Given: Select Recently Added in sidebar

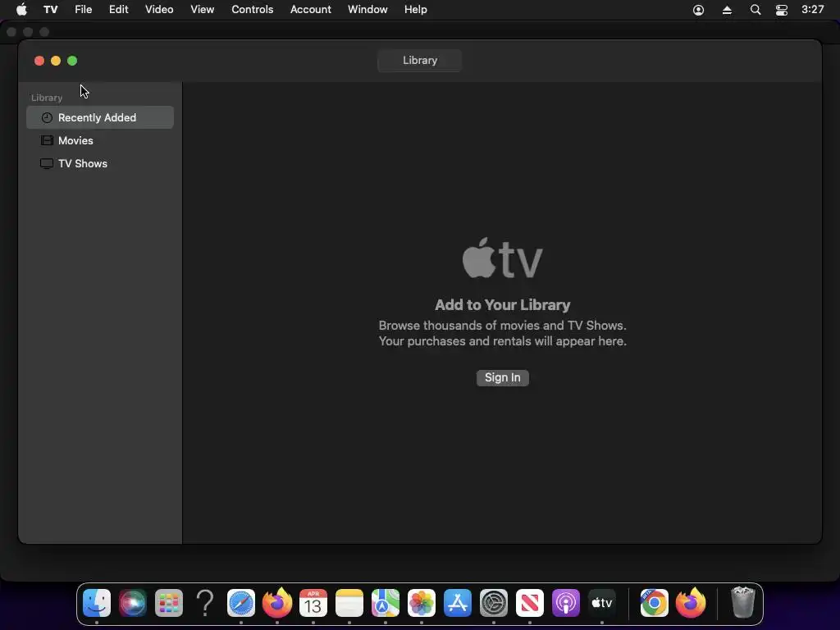Looking at the screenshot, I should coord(99,117).
